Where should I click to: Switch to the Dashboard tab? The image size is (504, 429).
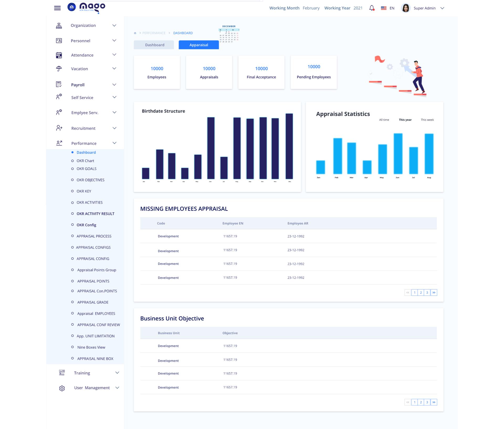pos(154,45)
